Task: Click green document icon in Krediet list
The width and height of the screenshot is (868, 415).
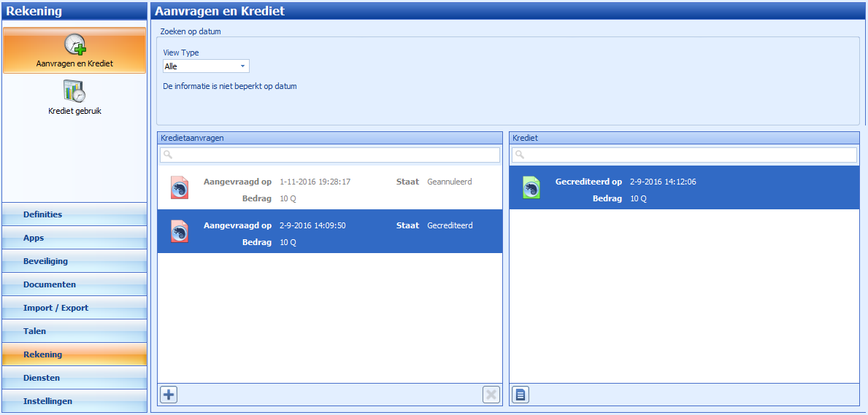Action: [x=531, y=187]
